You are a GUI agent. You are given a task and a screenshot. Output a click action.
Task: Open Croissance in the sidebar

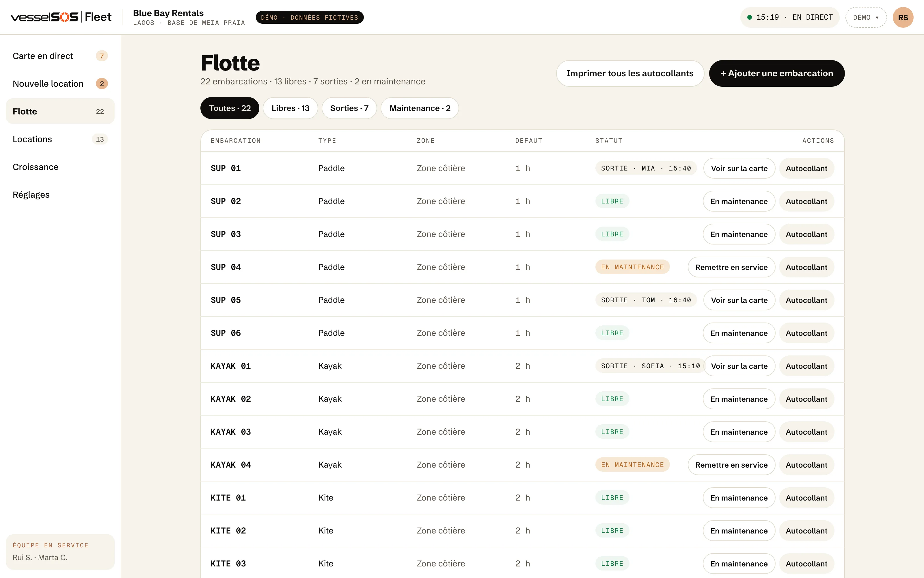(60, 167)
